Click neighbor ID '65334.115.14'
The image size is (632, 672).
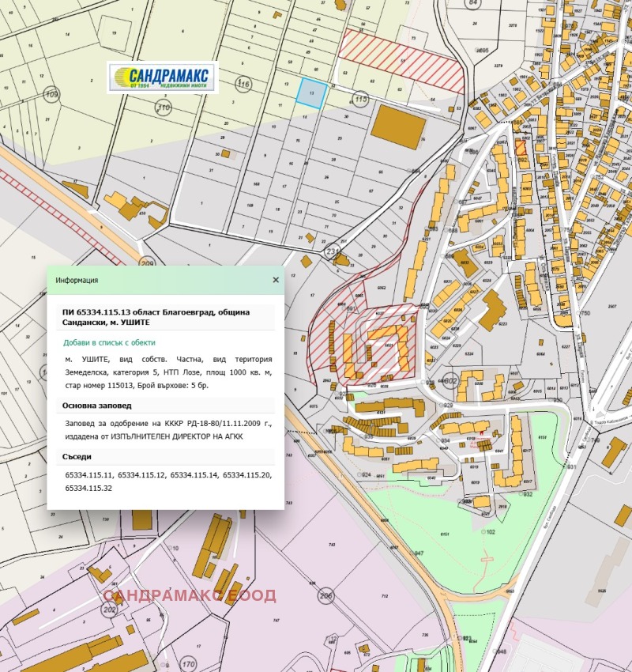point(194,475)
